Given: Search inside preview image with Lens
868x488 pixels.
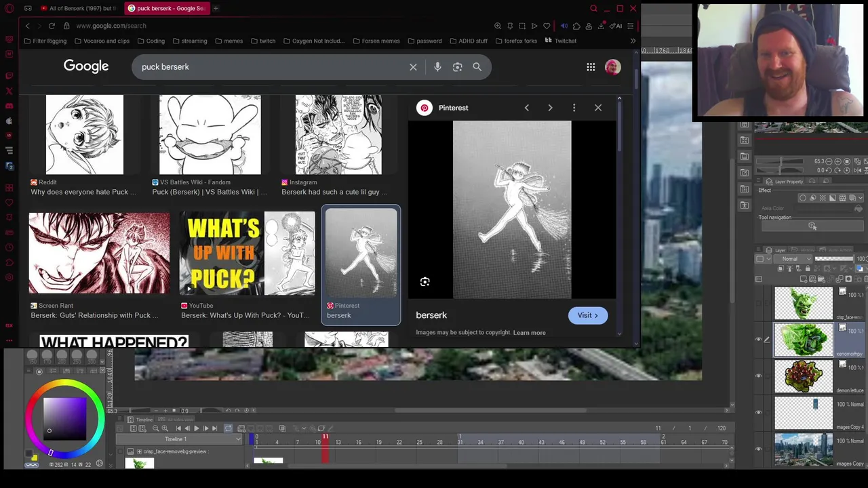Looking at the screenshot, I should click(425, 282).
